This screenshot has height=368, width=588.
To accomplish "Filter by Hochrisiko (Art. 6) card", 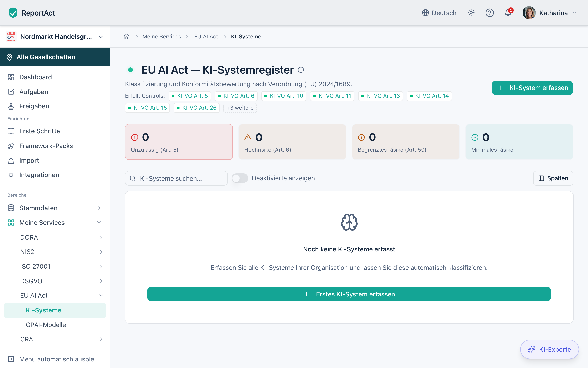I will click(292, 142).
